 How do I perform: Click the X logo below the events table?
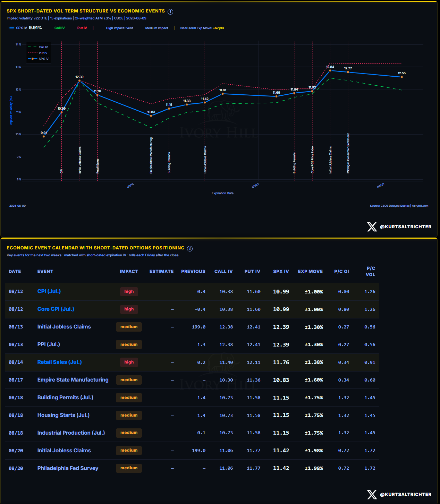coord(372,495)
